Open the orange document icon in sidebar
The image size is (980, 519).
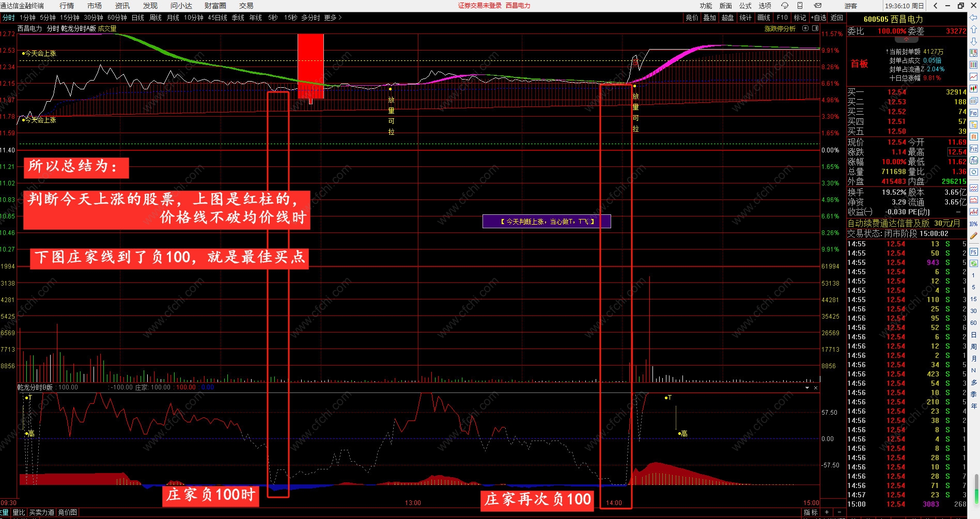click(973, 136)
